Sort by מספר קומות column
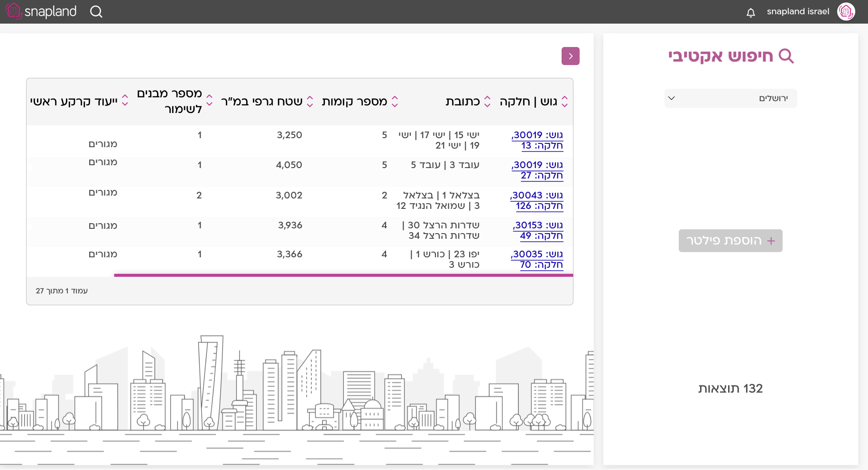The width and height of the screenshot is (868, 470). (x=395, y=101)
